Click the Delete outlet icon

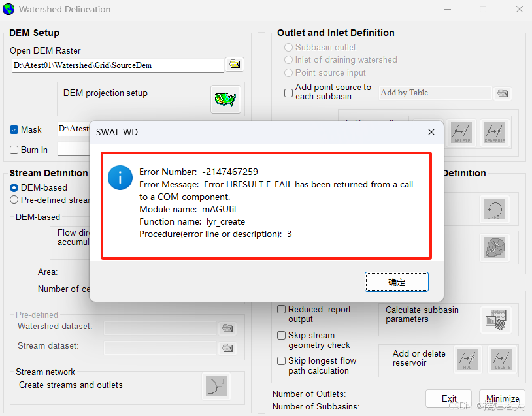click(461, 132)
